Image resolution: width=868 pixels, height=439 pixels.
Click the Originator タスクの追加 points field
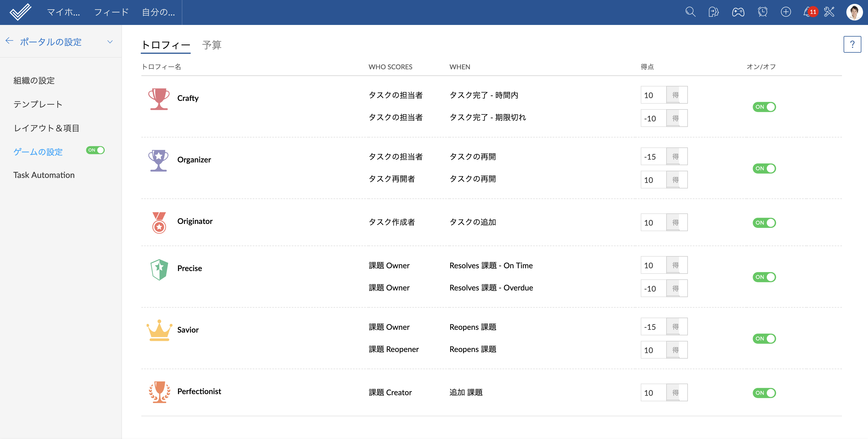click(x=653, y=222)
